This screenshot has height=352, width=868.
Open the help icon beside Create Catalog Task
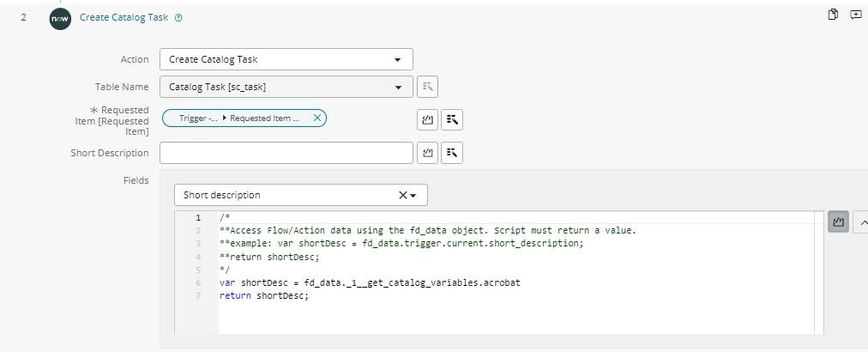tap(178, 18)
